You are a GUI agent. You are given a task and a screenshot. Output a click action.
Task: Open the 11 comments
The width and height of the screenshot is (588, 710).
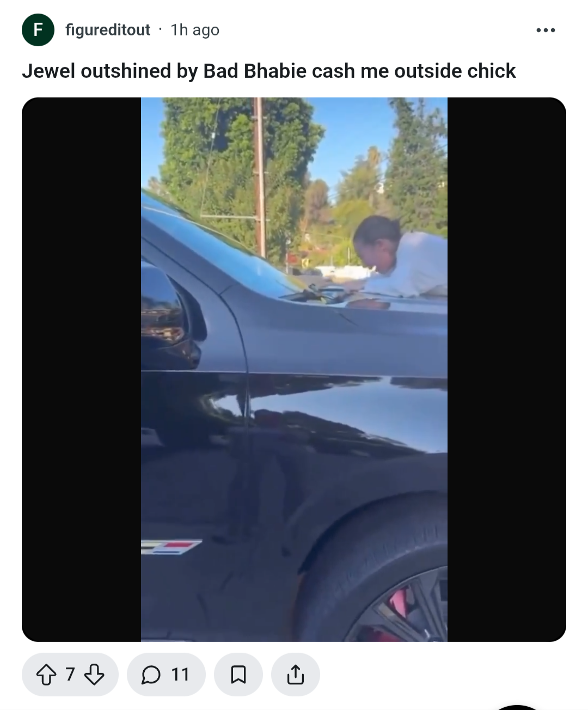point(166,675)
